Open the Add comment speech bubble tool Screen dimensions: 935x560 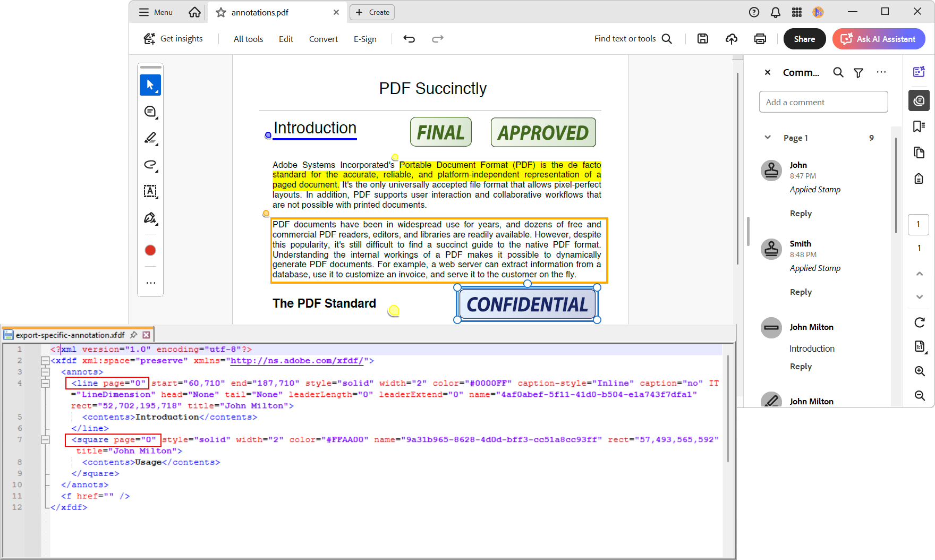pos(150,111)
